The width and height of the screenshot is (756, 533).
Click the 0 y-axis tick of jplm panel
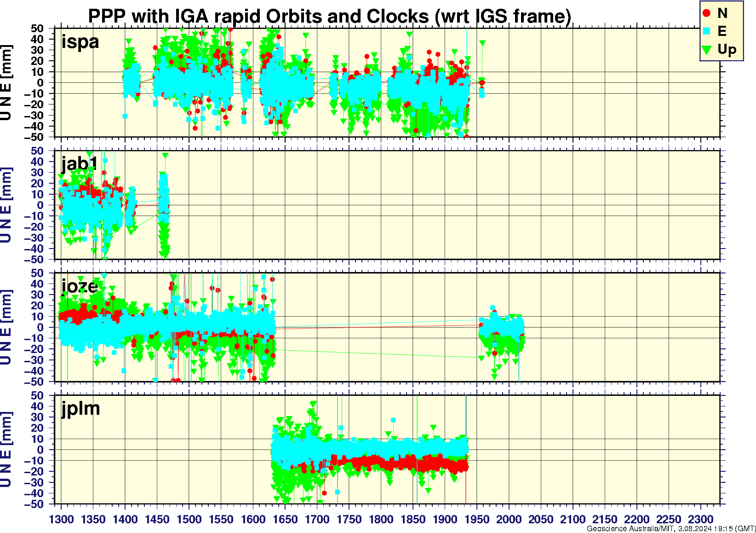(x=41, y=450)
